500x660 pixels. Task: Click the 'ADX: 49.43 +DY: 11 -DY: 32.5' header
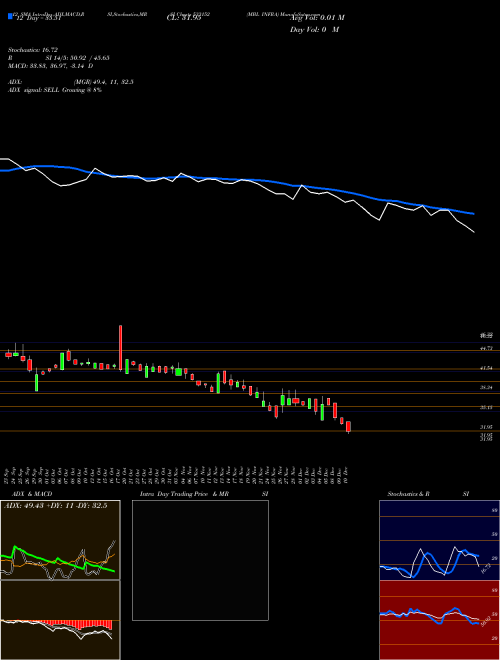pos(55,506)
